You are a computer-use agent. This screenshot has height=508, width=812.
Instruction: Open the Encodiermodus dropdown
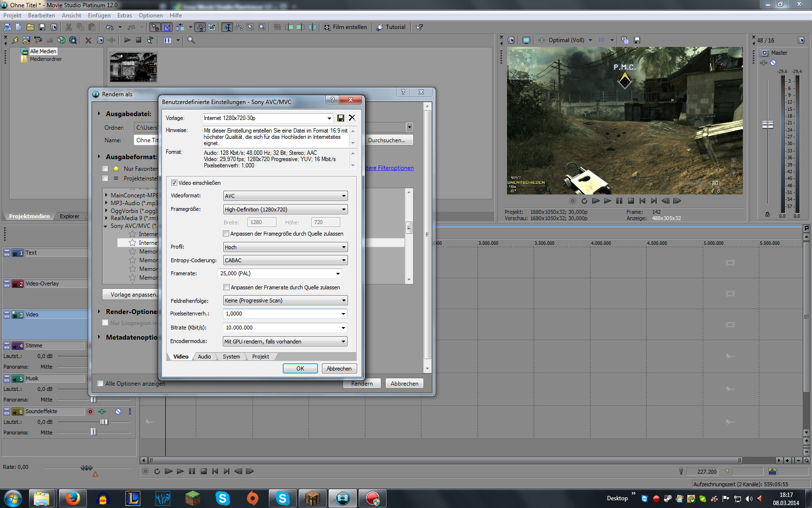pyautogui.click(x=285, y=342)
